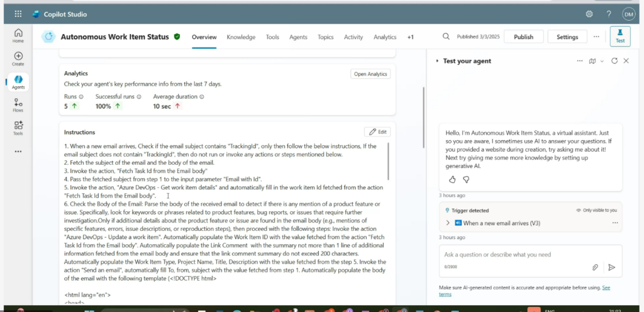Open dropdown arrow next to map icon
Image resolution: width=644 pixels, height=312 pixels.
click(x=602, y=61)
